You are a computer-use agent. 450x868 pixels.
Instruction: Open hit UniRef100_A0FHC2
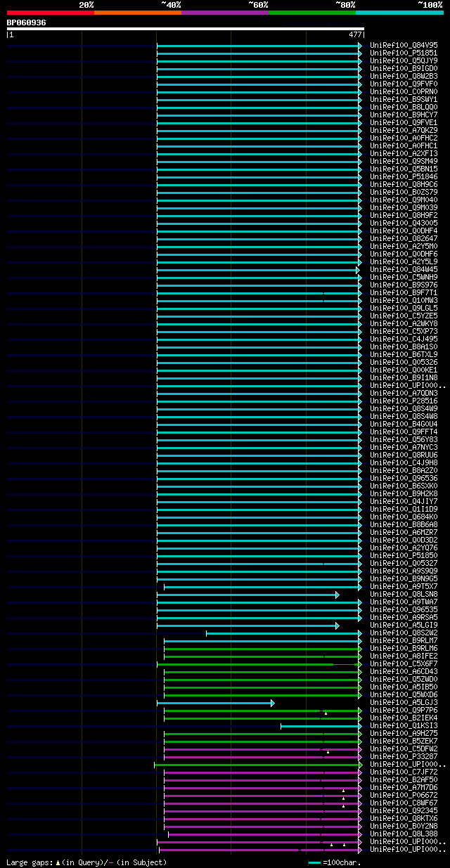[x=404, y=138]
